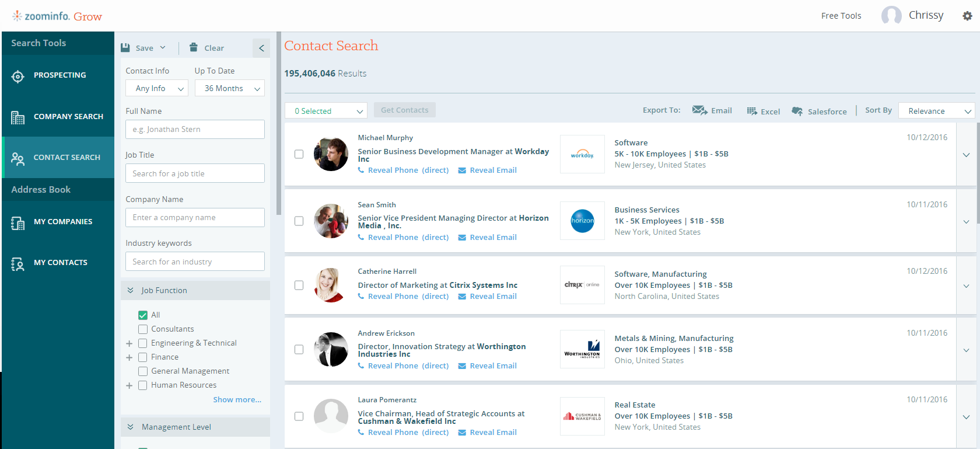Select Michael Murphy's contact checkbox
Viewport: 980px width, 449px height.
299,154
